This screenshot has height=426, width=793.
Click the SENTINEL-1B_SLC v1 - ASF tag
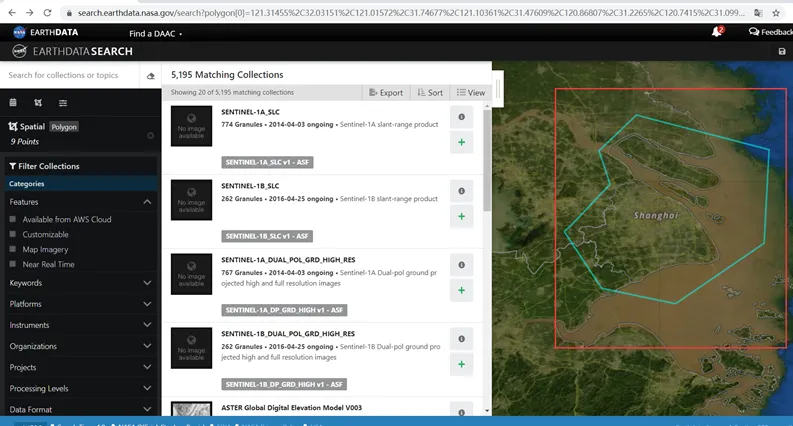click(267, 236)
